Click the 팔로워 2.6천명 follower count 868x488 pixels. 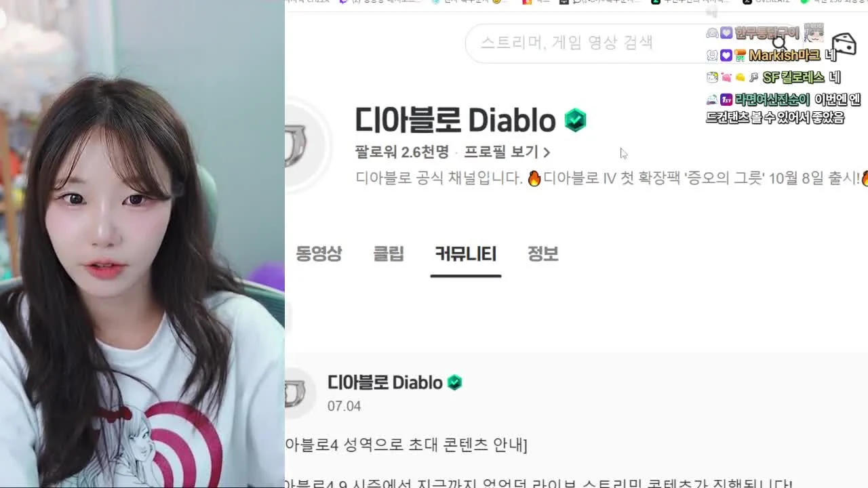[402, 152]
